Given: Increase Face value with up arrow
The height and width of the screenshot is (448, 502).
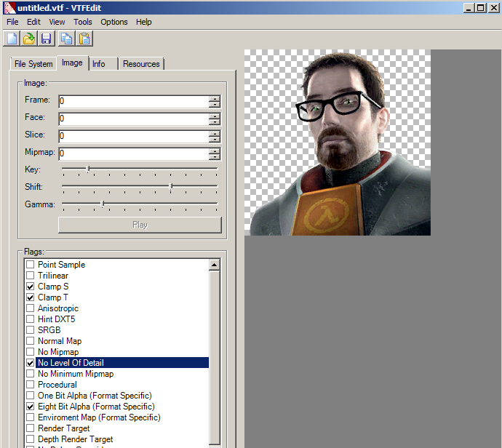Looking at the screenshot, I should (x=215, y=116).
